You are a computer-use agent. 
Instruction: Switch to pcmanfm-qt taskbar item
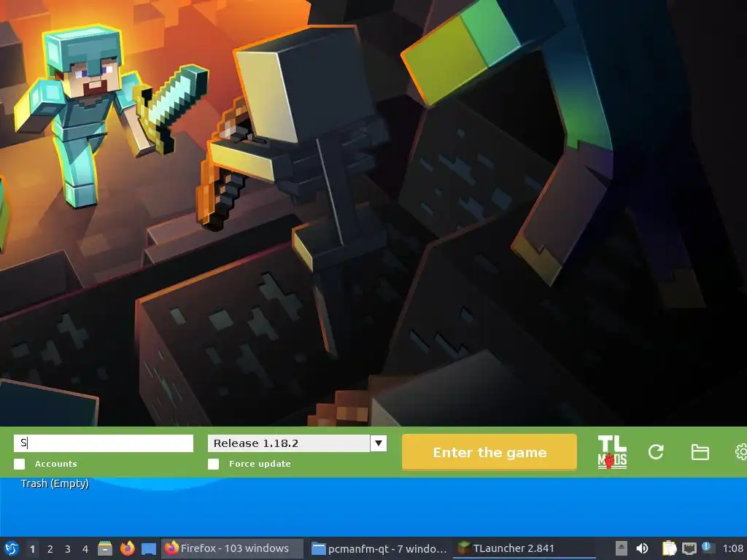[x=379, y=548]
